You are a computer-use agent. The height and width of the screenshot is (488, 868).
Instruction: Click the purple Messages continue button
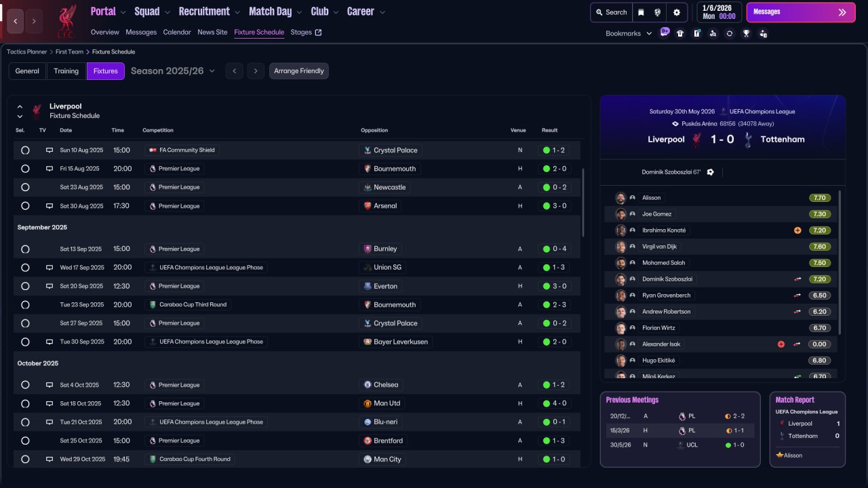[x=801, y=12]
